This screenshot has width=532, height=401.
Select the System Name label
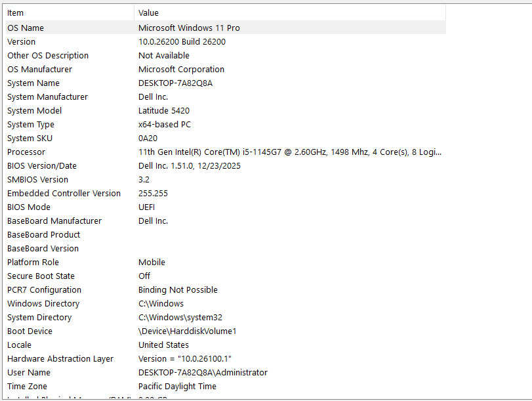pyautogui.click(x=33, y=83)
